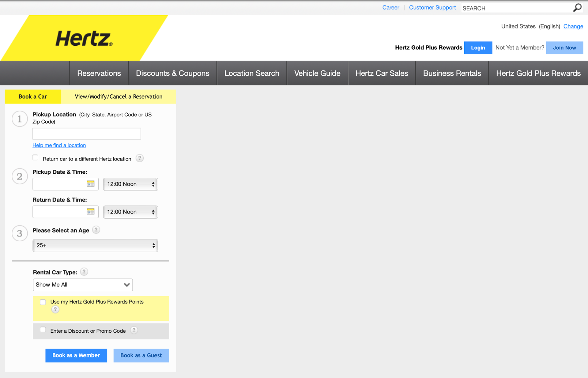The width and height of the screenshot is (588, 378).
Task: Open Hertz Gold Plus Rewards nav menu
Action: (538, 73)
